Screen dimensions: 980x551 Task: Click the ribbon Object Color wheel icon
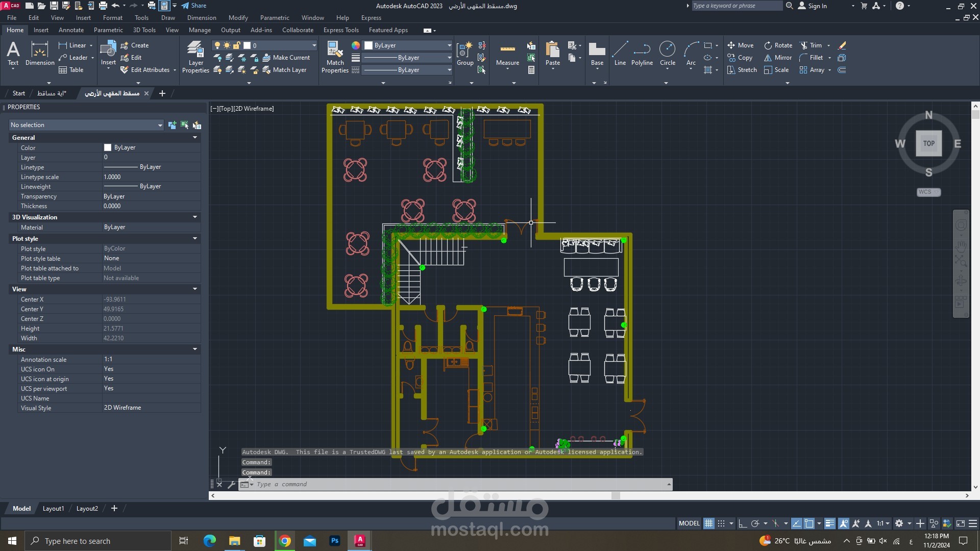356,45
